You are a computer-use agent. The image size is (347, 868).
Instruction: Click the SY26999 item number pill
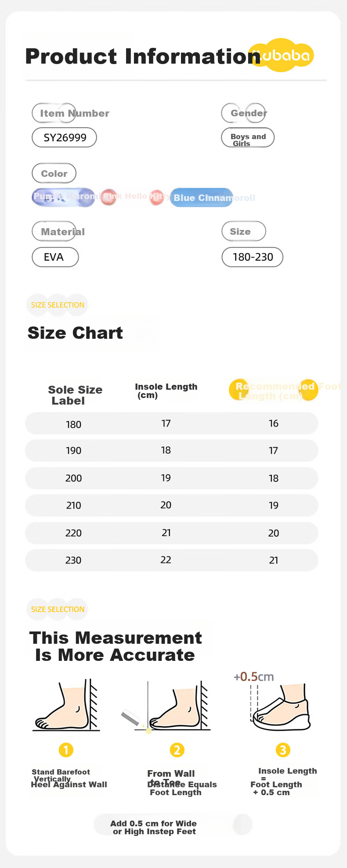pyautogui.click(x=65, y=137)
